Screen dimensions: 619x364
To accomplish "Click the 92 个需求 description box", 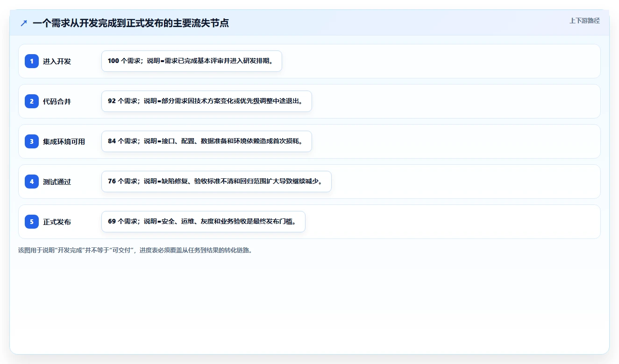I will [x=206, y=101].
